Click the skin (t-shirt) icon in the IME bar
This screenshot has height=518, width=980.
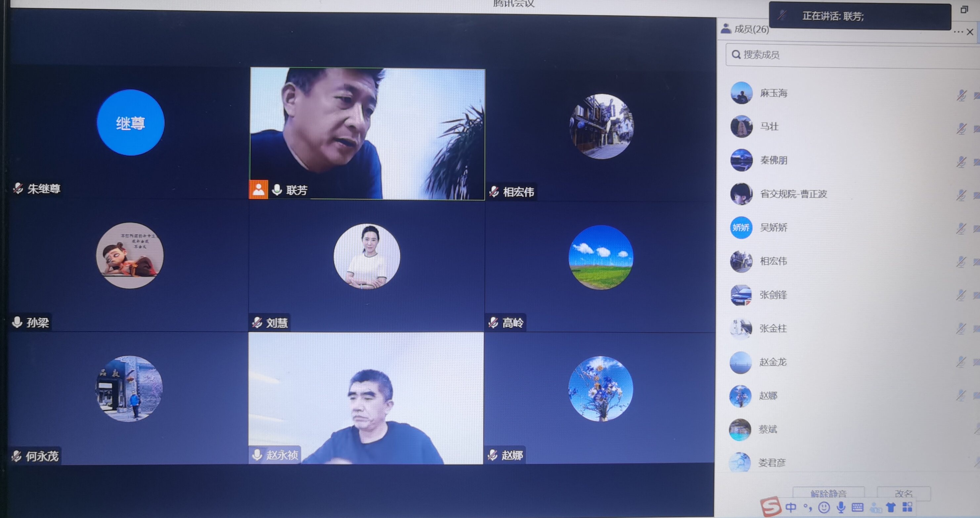click(891, 507)
